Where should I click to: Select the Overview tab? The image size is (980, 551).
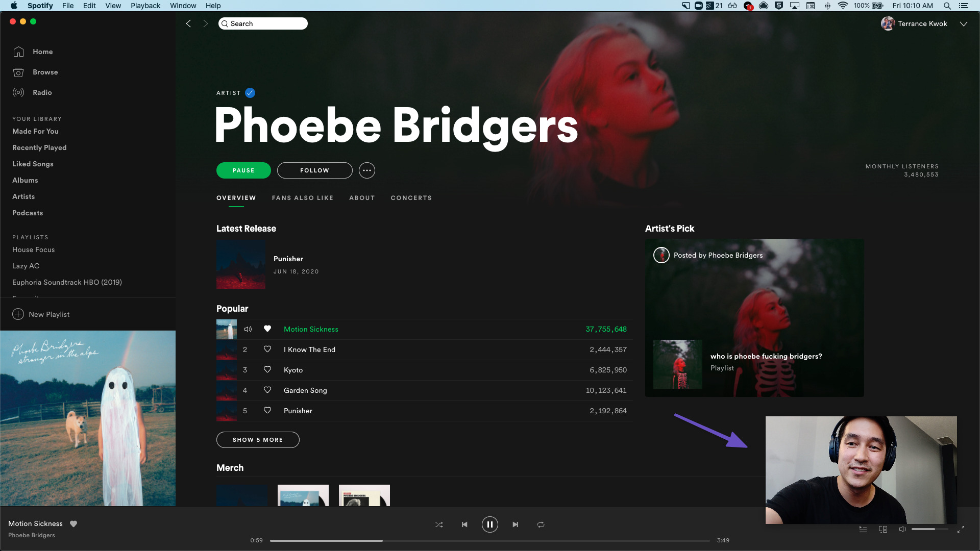(236, 198)
